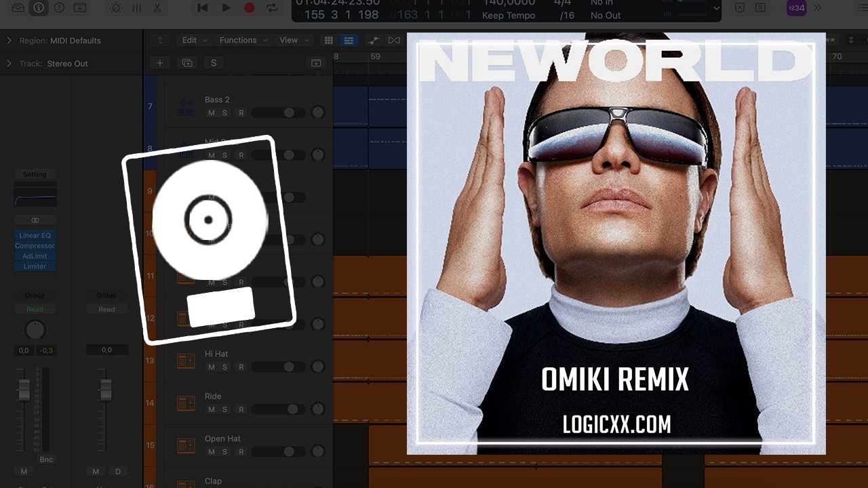Click the up arrow hierarchy button
The height and width of the screenshot is (488, 868).
point(160,40)
